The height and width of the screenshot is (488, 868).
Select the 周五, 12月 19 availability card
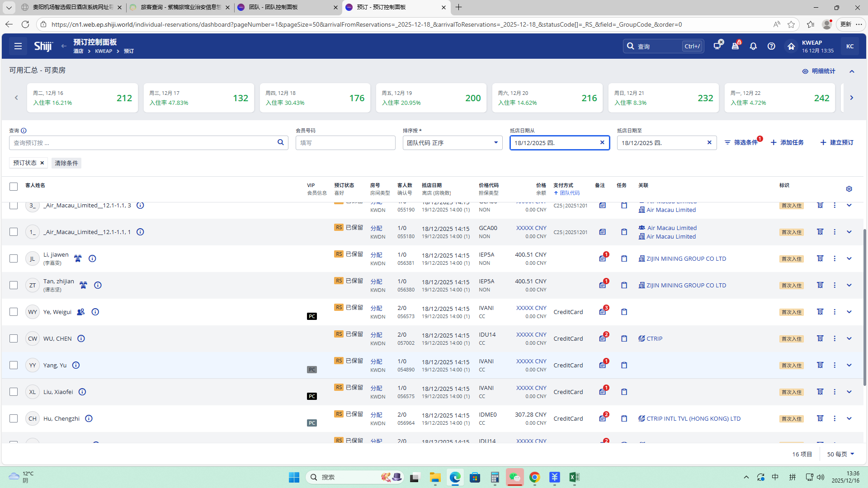point(431,98)
